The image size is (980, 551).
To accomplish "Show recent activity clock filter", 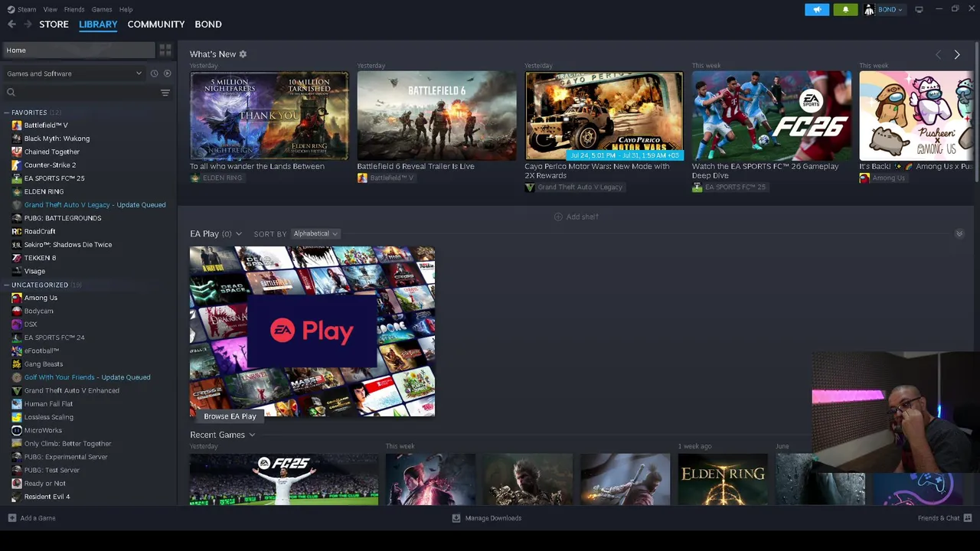I will tap(154, 73).
